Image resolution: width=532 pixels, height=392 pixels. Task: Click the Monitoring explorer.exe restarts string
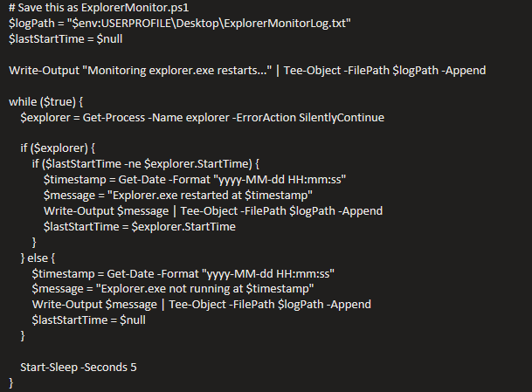tap(177, 70)
